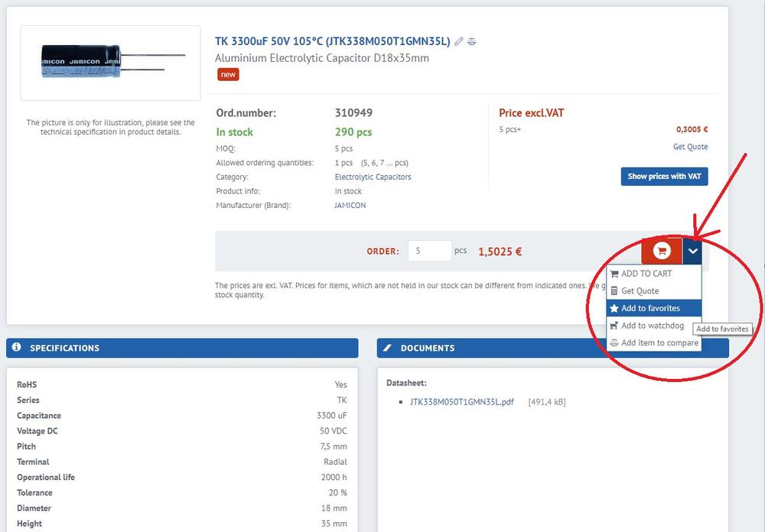765x532 pixels.
Task: Click the SPECIFICATIONS section header
Action: (x=182, y=348)
